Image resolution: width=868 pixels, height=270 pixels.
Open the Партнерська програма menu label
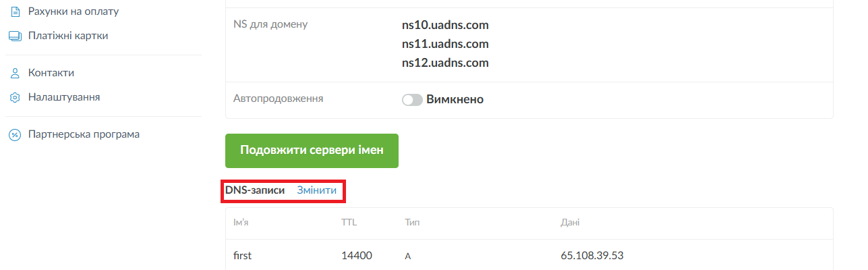tap(84, 134)
